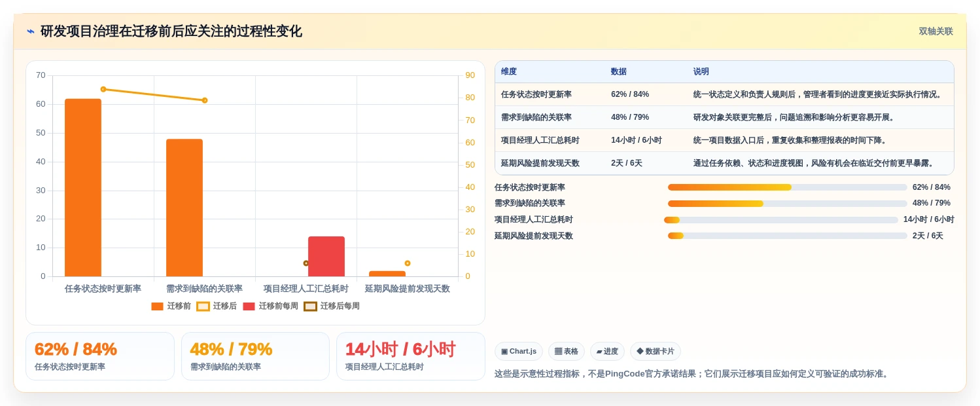Toggle the 迁移前每周 legend swatch

pyautogui.click(x=249, y=306)
